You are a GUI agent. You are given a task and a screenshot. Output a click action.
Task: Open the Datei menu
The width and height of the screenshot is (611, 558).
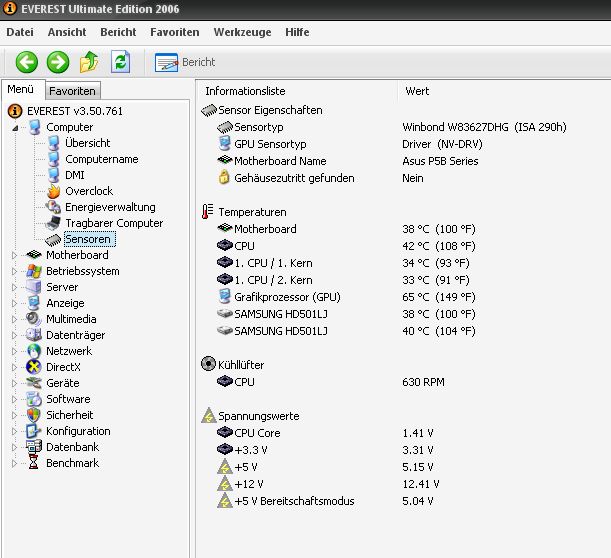pos(20,32)
